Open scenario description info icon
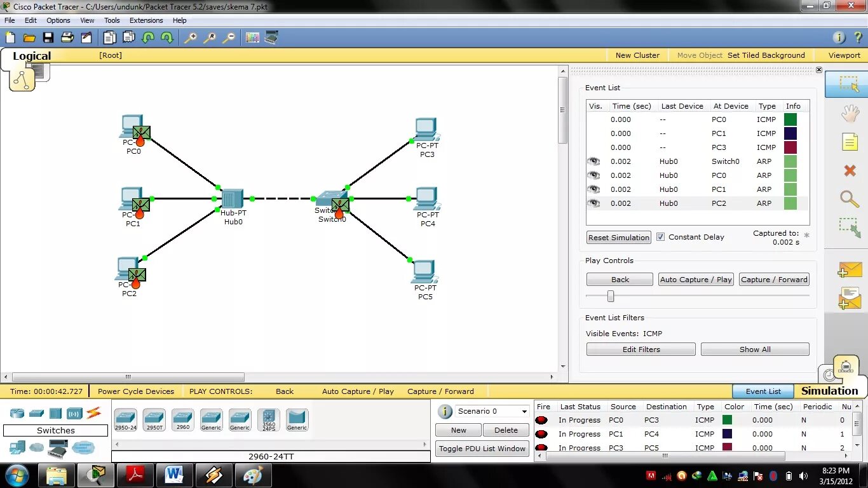Viewport: 868px width, 488px height. tap(445, 411)
